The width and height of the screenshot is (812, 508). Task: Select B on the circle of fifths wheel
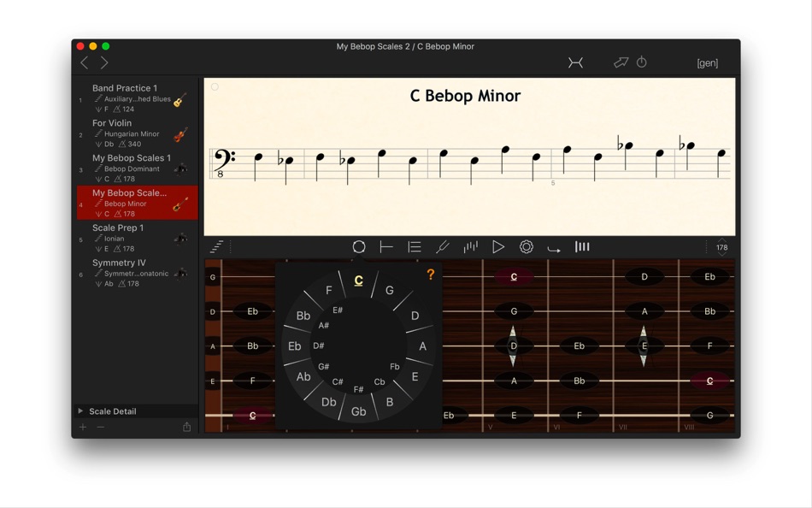[390, 402]
